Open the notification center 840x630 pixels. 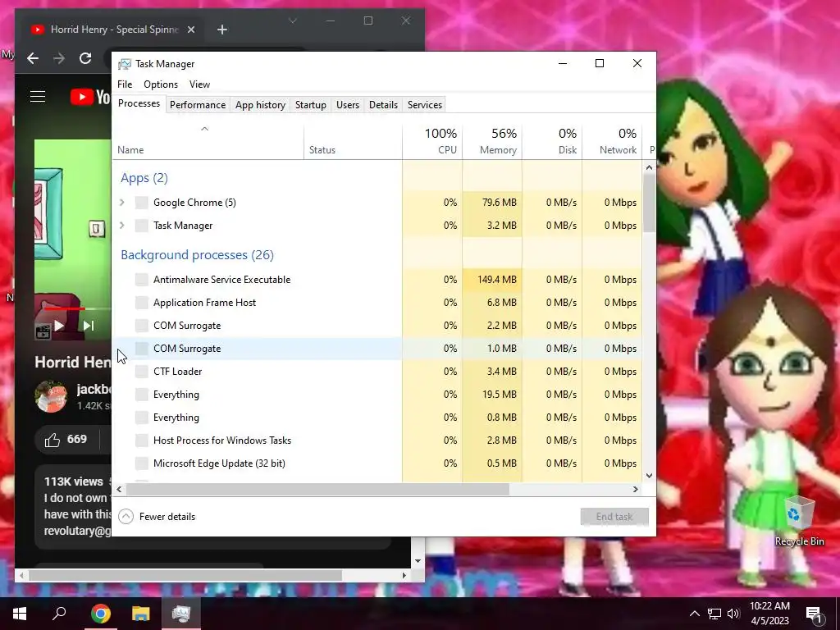814,614
